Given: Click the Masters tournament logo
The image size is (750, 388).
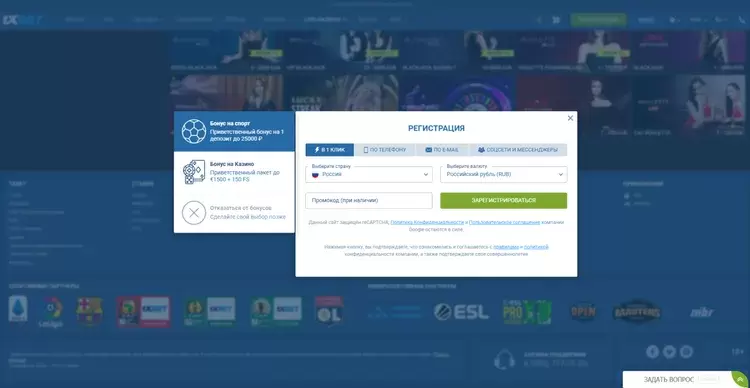Looking at the screenshot, I should (637, 312).
